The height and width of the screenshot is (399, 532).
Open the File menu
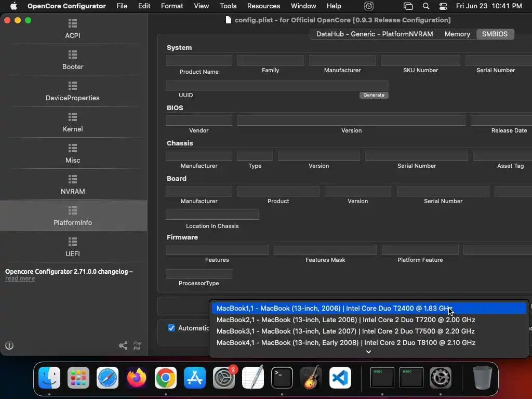[x=122, y=6]
